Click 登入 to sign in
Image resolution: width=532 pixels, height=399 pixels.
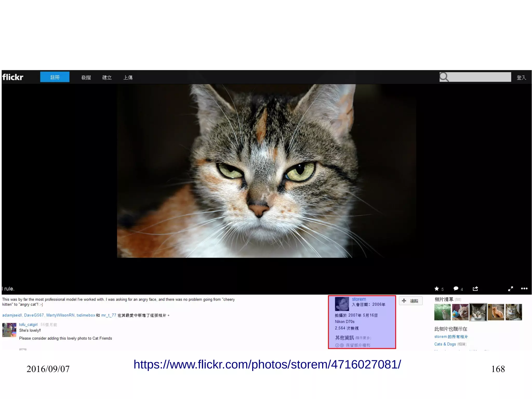521,77
